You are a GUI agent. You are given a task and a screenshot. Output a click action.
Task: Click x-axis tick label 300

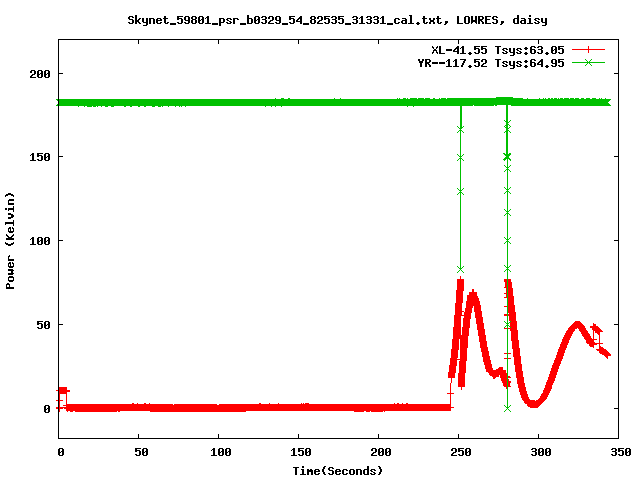540,452
